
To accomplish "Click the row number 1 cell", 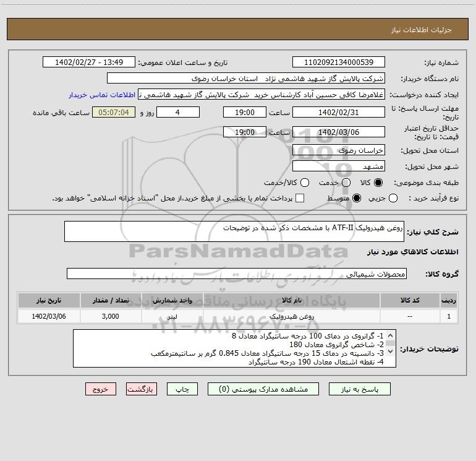I will 449,316.
